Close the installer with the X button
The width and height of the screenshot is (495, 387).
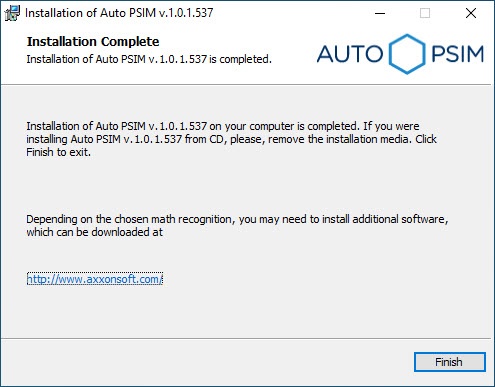point(471,13)
